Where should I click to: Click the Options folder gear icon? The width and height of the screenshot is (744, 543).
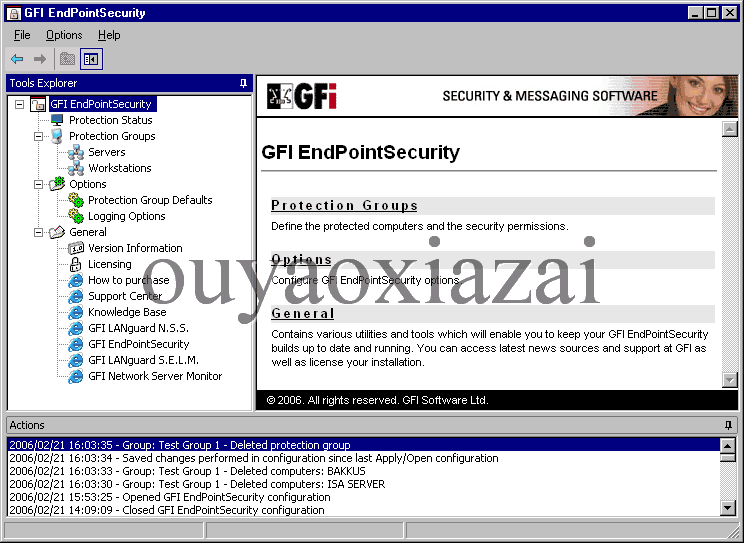coord(57,184)
